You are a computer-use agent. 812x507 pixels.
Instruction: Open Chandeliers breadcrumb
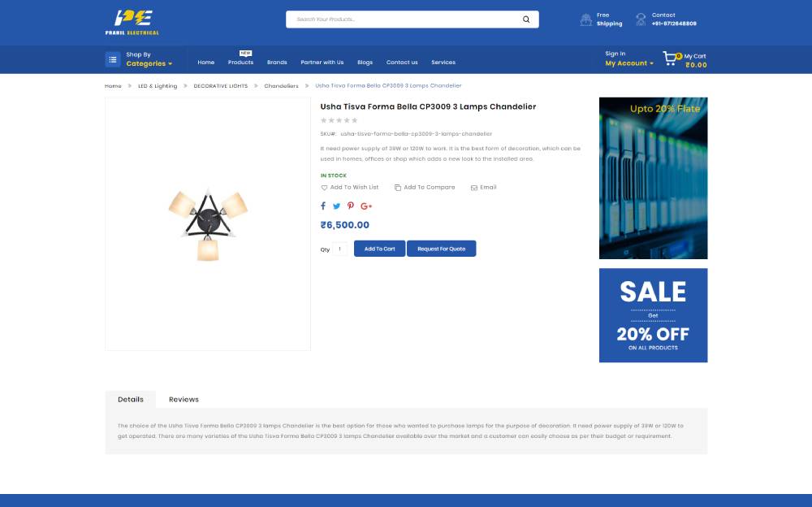[x=281, y=86]
